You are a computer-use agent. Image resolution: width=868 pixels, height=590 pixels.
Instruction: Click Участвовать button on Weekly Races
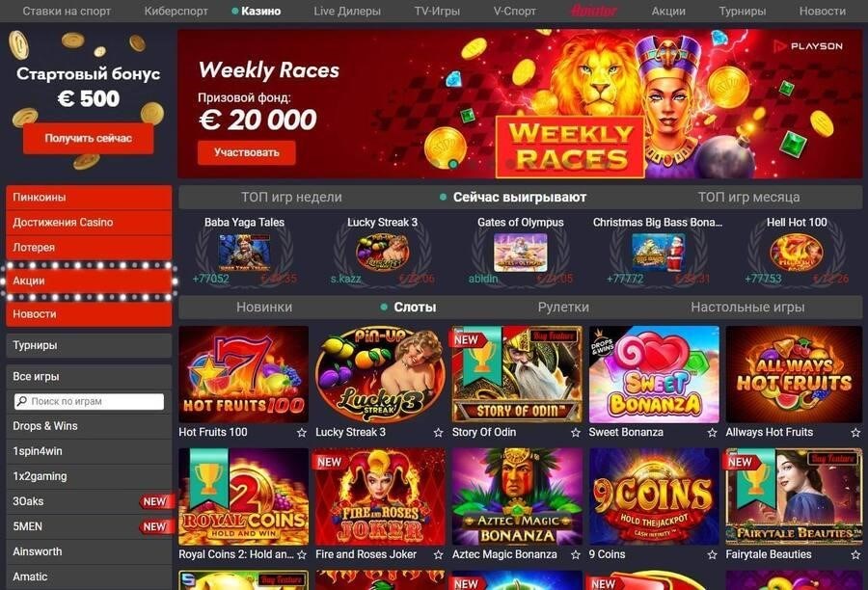pos(246,152)
